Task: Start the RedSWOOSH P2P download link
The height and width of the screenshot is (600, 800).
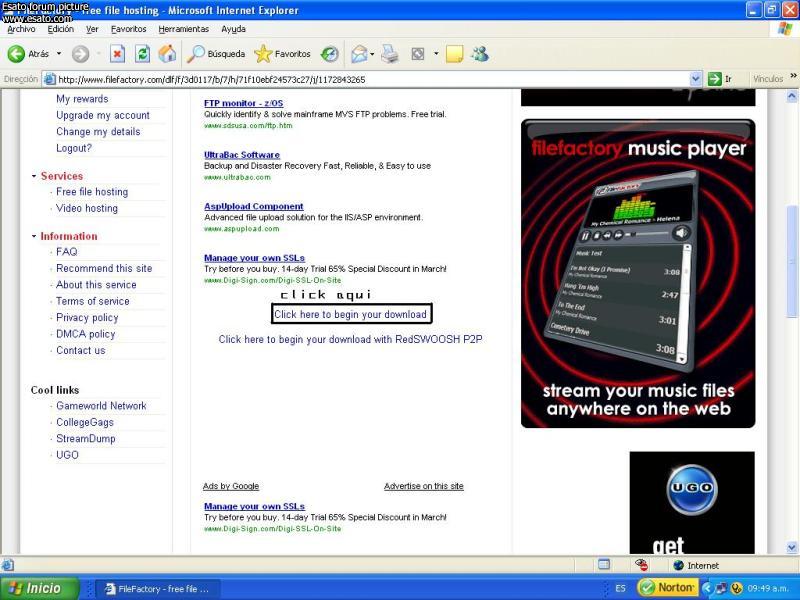Action: click(351, 339)
